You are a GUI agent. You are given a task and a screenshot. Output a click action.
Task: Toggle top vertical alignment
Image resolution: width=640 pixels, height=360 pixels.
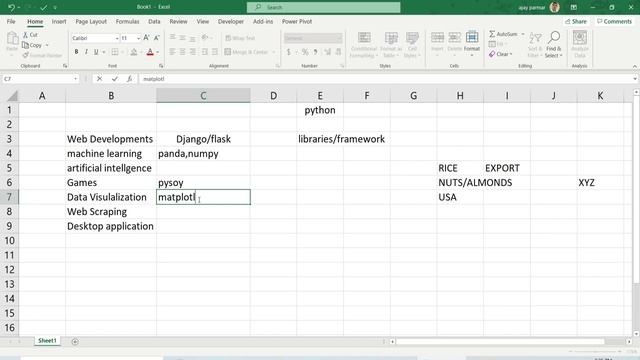click(x=172, y=38)
